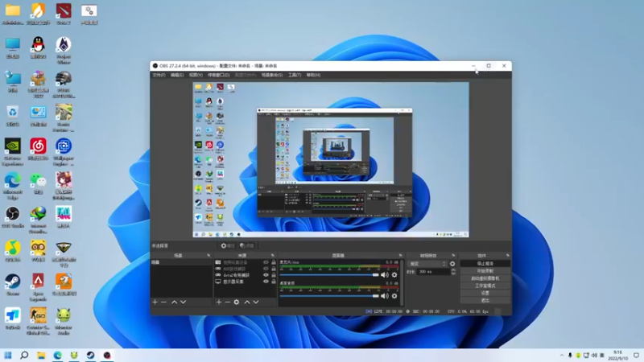Lock the 显示器采集 source
This screenshot has height=362, width=644.
coord(274,282)
